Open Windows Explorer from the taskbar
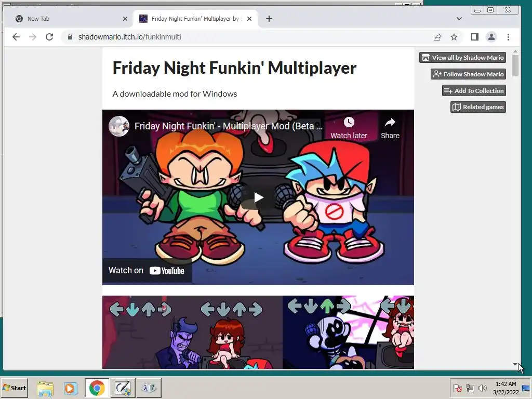The height and width of the screenshot is (399, 532). coord(45,388)
